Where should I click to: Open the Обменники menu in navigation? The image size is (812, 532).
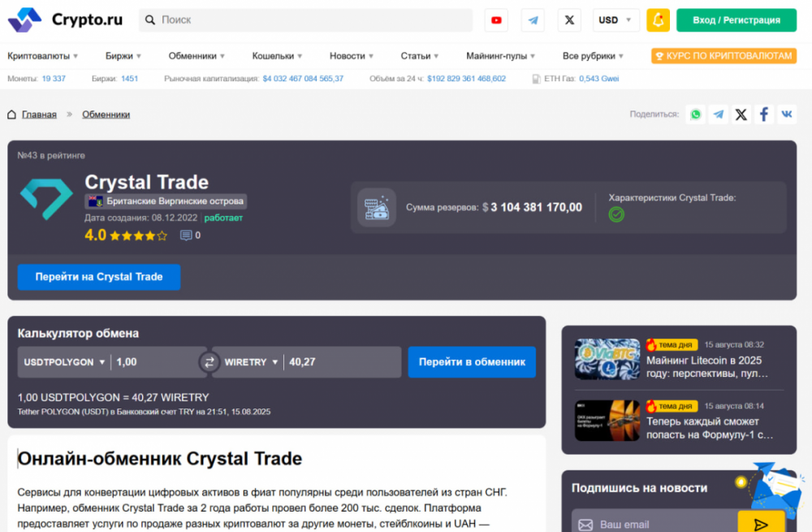(x=197, y=56)
